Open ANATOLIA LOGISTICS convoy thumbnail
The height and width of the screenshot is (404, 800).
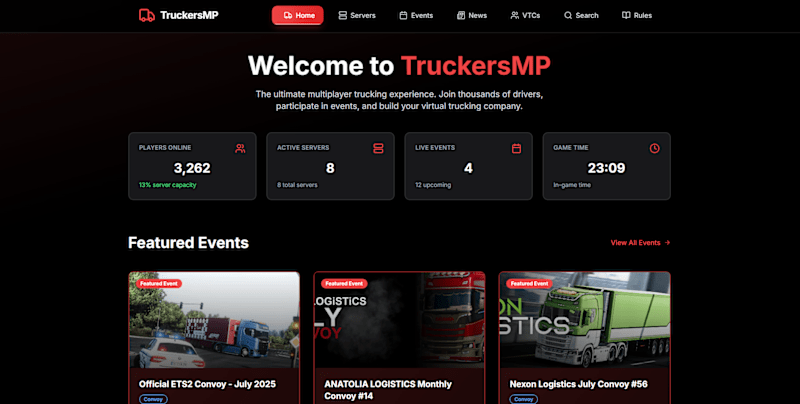coord(399,320)
